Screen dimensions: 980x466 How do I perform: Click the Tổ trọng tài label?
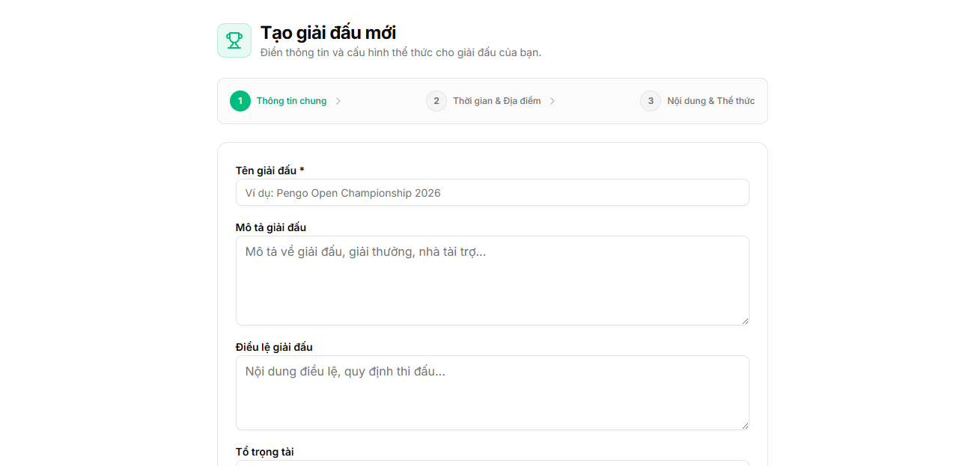(265, 452)
